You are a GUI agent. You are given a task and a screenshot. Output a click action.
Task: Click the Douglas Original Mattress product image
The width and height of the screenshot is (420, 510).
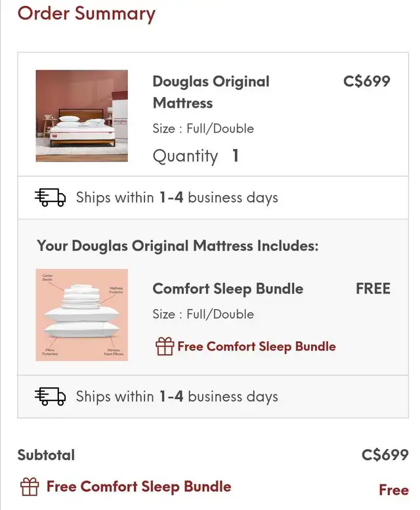[x=81, y=116]
